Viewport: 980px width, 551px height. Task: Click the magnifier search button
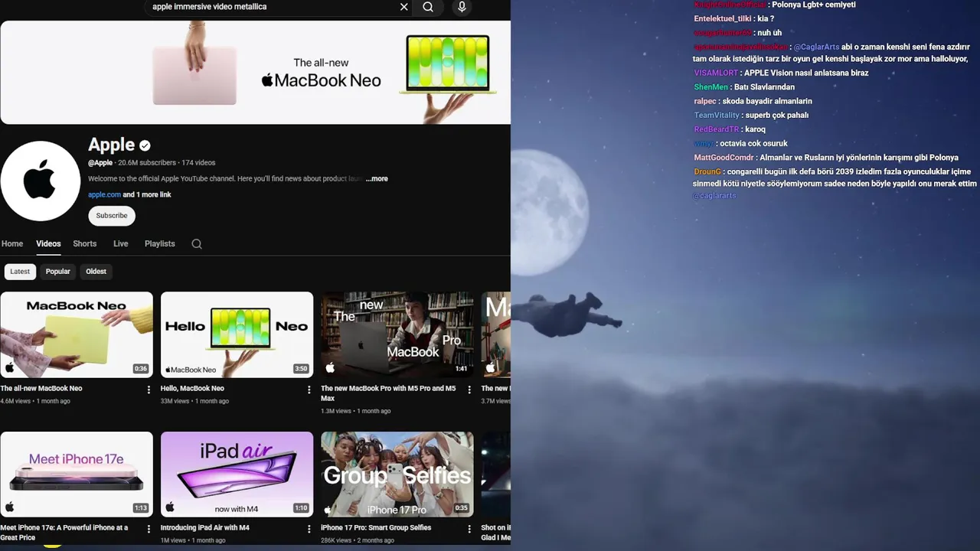pos(428,7)
